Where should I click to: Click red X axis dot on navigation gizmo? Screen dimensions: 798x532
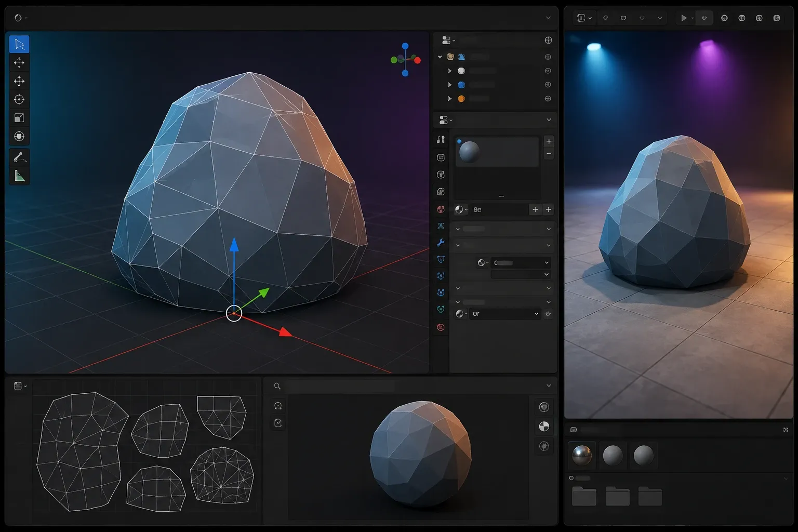[417, 60]
